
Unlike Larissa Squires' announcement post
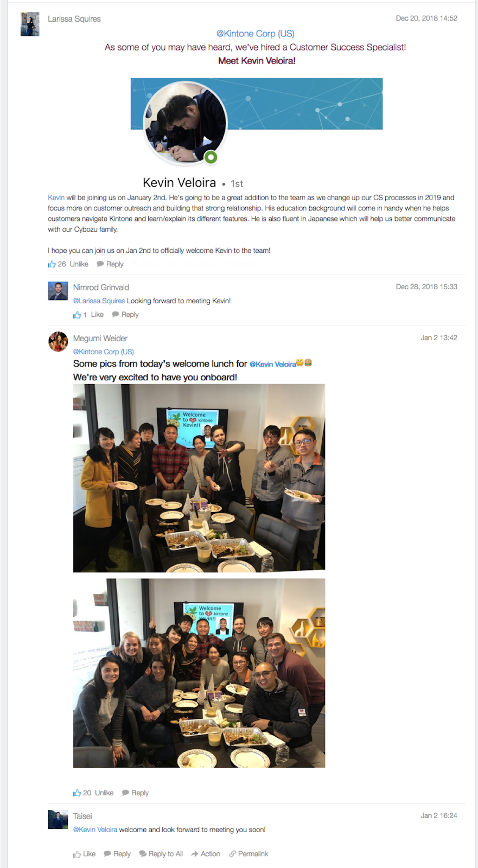pos(79,264)
